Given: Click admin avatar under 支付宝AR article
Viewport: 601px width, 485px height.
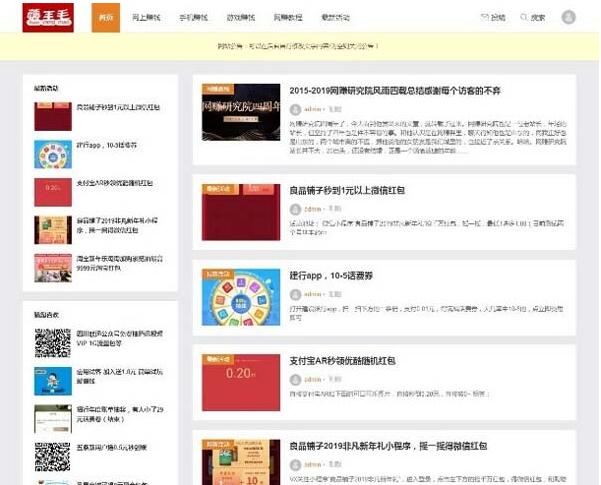Looking at the screenshot, I should pos(295,381).
